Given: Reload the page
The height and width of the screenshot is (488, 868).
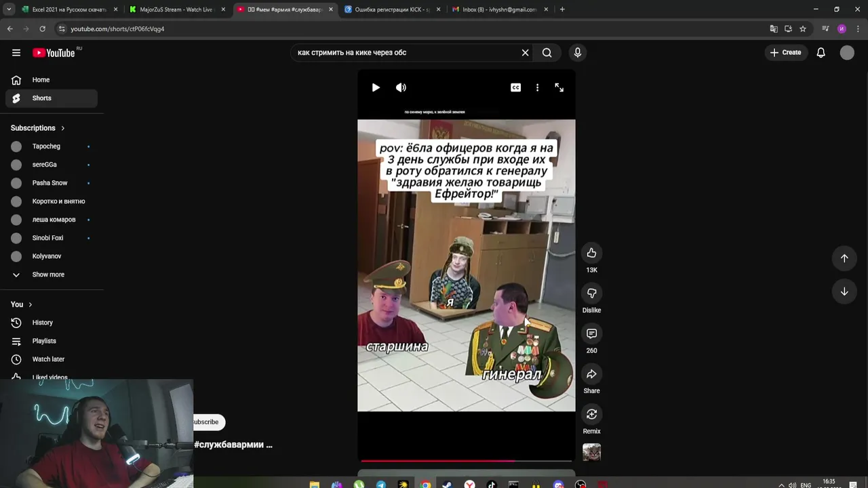Looking at the screenshot, I should [x=42, y=29].
